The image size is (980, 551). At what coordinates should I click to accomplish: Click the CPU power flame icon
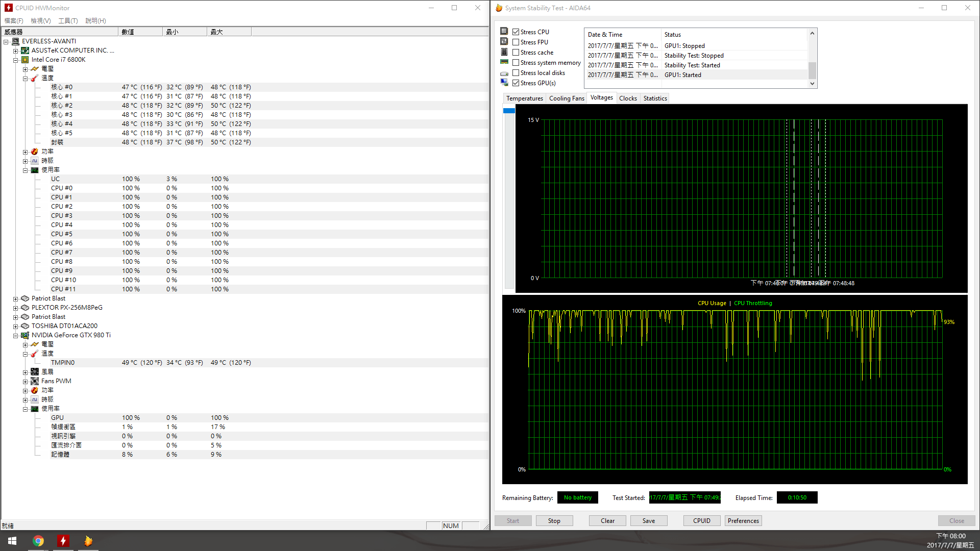point(35,152)
